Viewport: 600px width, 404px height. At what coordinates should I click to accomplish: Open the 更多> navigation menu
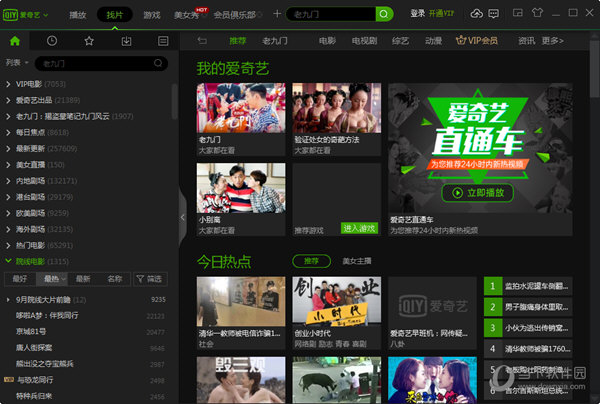point(552,41)
